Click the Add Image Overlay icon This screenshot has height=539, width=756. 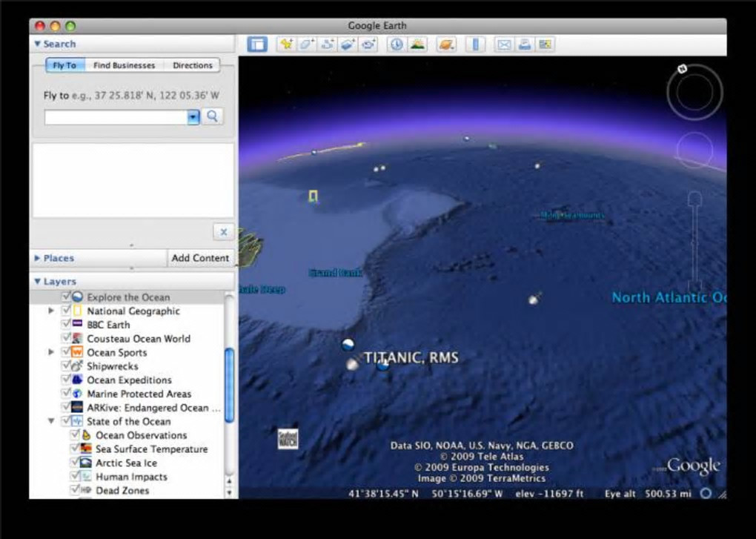[x=348, y=44]
